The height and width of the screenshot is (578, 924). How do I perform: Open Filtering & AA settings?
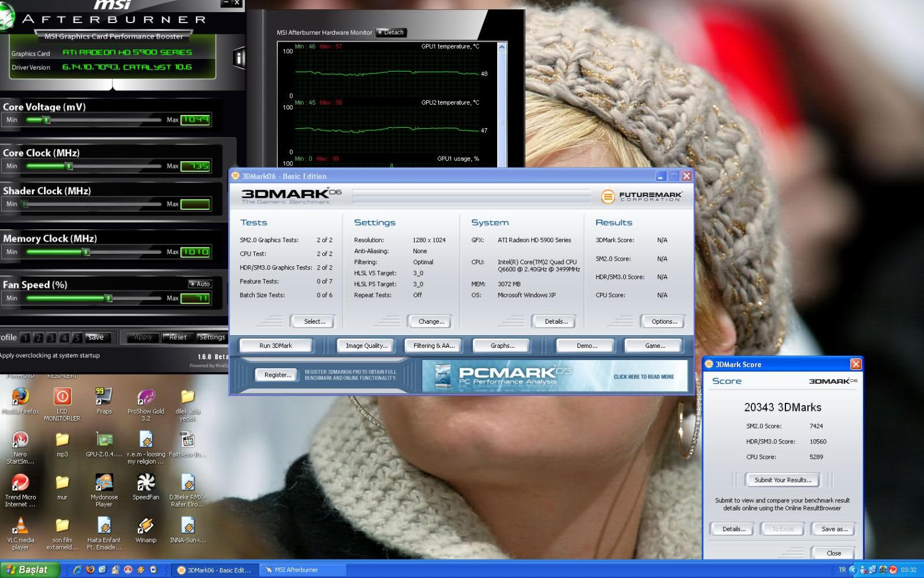[x=434, y=346]
